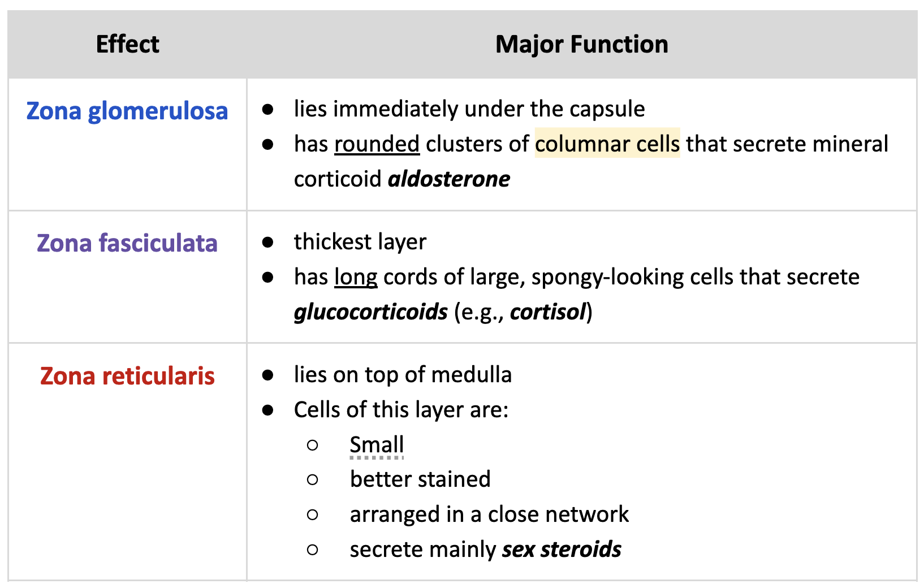This screenshot has height=588, width=924.
Task: Click the better stained sub-bullet
Action: (x=420, y=479)
